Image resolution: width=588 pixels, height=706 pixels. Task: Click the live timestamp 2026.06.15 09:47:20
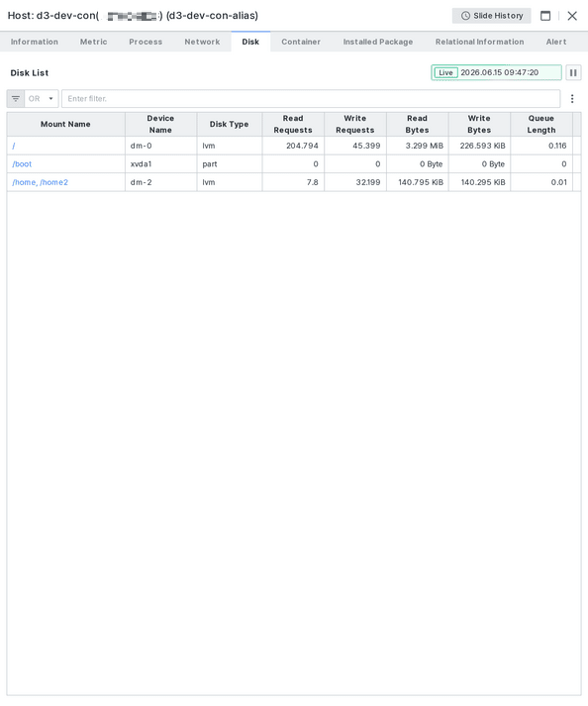coord(499,72)
